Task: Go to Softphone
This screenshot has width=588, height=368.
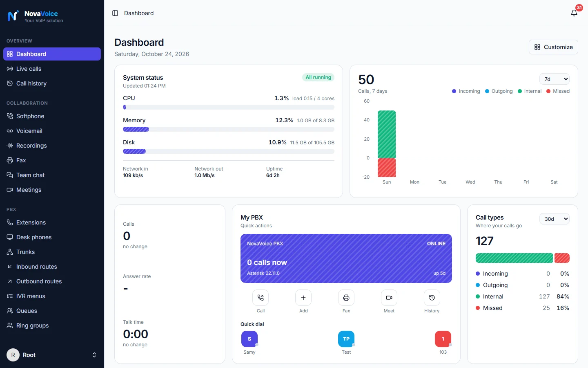Action: point(52,116)
